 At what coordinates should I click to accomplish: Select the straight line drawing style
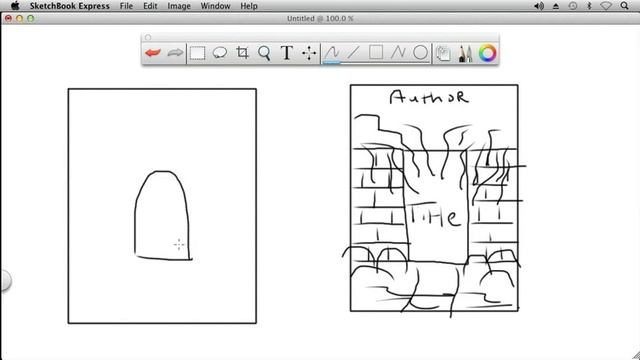353,53
